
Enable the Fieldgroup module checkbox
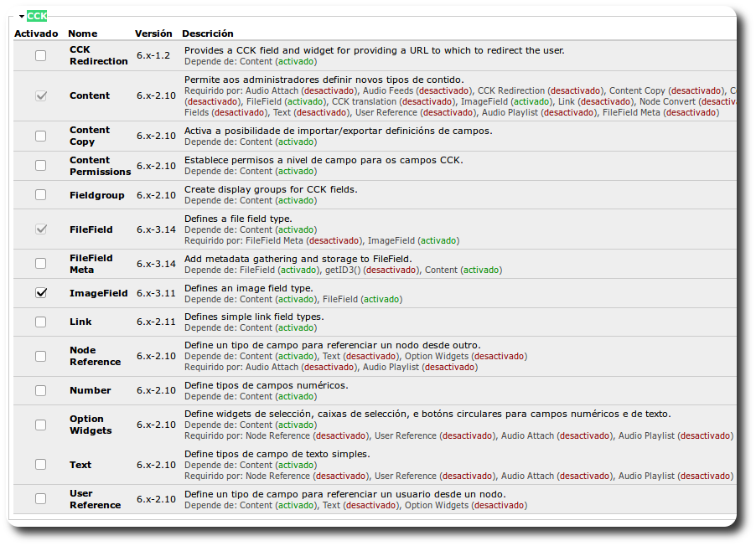point(41,195)
